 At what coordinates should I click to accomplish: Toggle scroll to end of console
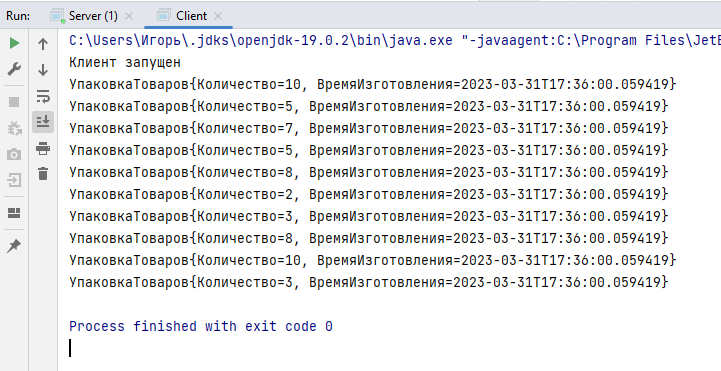point(43,122)
